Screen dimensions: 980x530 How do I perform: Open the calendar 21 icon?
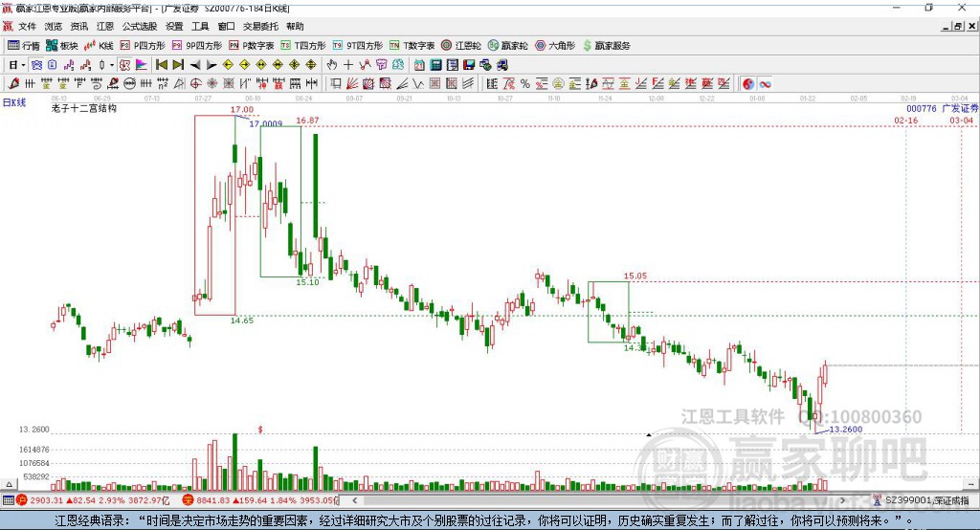419,65
